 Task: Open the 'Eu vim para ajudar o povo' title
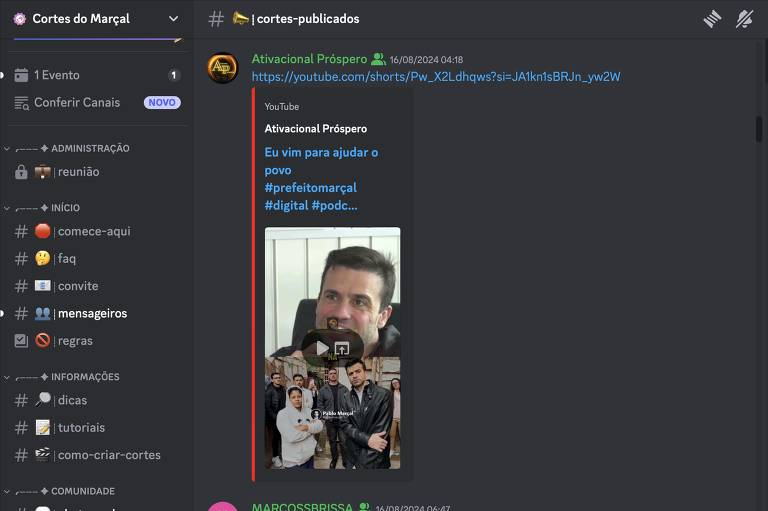[321, 179]
